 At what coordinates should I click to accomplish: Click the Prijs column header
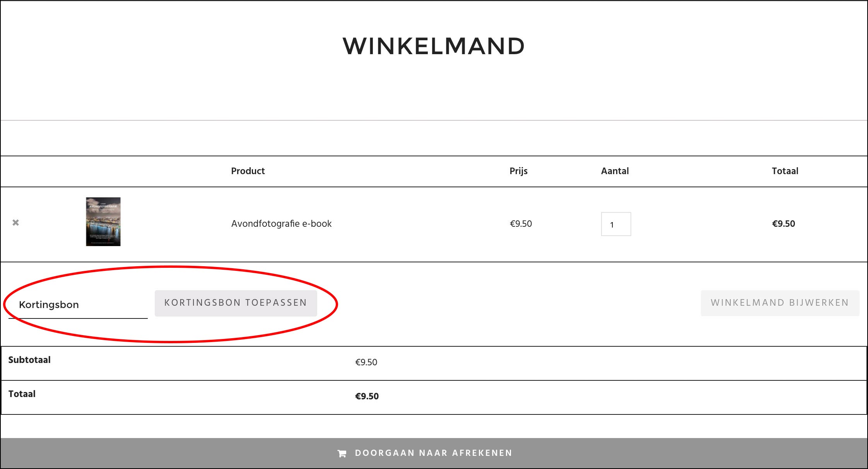coord(518,171)
